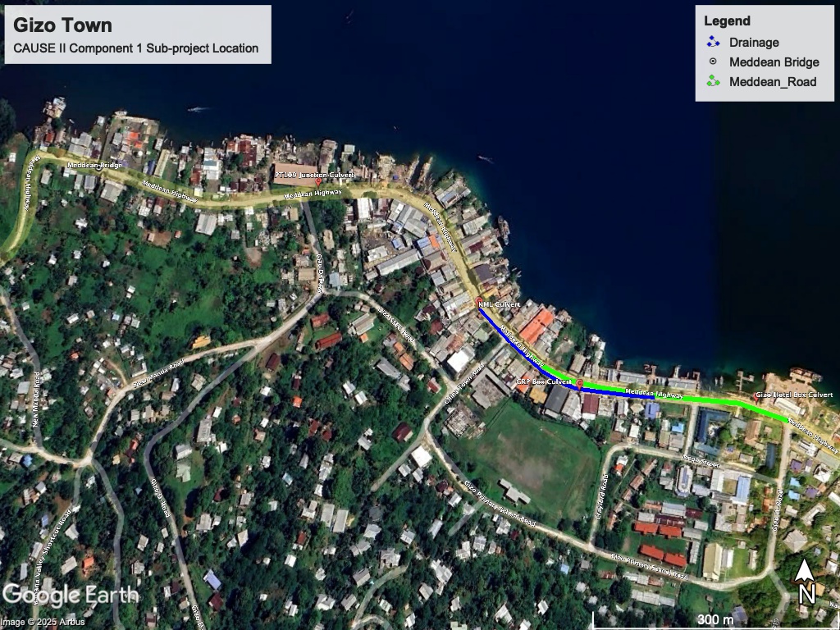Click the Meddean Bridge circle icon in legend
This screenshot has width=840, height=630.
click(x=713, y=61)
